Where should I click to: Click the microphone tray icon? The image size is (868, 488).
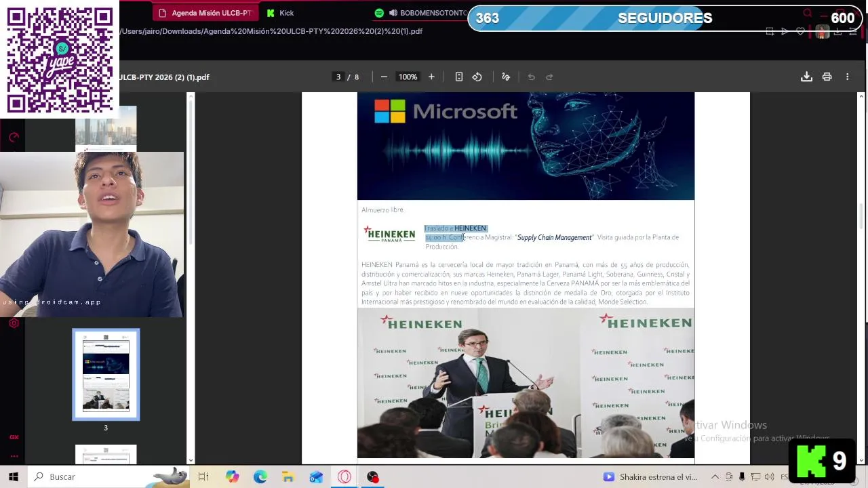tap(742, 476)
